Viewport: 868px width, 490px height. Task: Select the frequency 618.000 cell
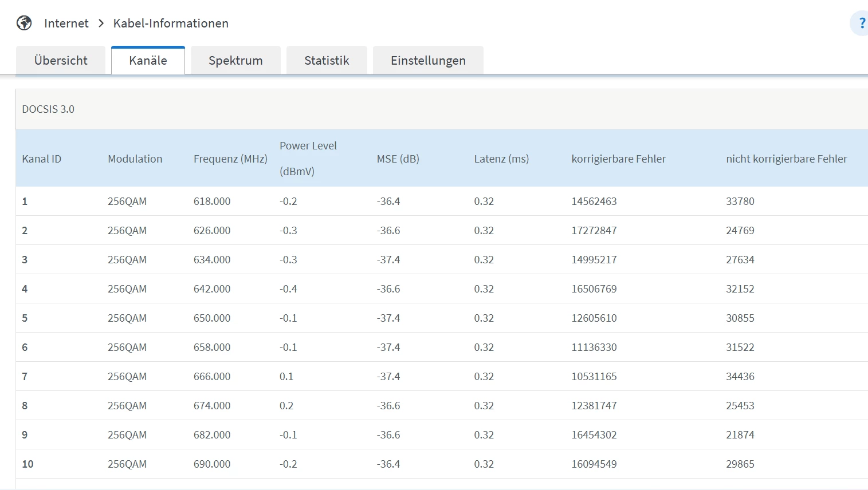(212, 201)
